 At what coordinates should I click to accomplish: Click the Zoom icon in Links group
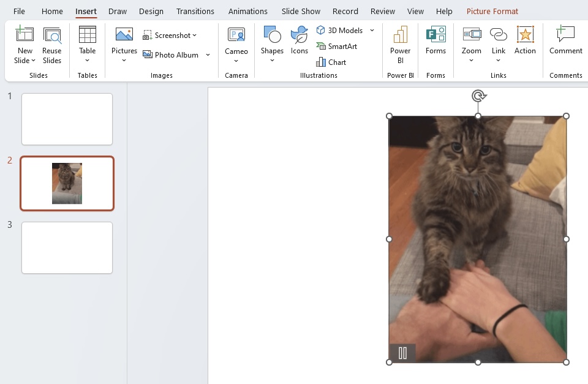click(x=472, y=34)
